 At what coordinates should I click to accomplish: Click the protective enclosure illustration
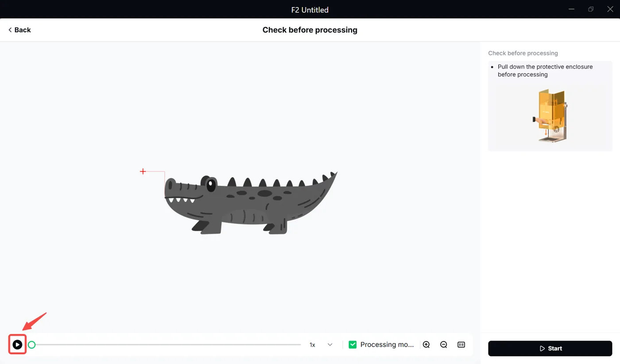[x=550, y=115]
